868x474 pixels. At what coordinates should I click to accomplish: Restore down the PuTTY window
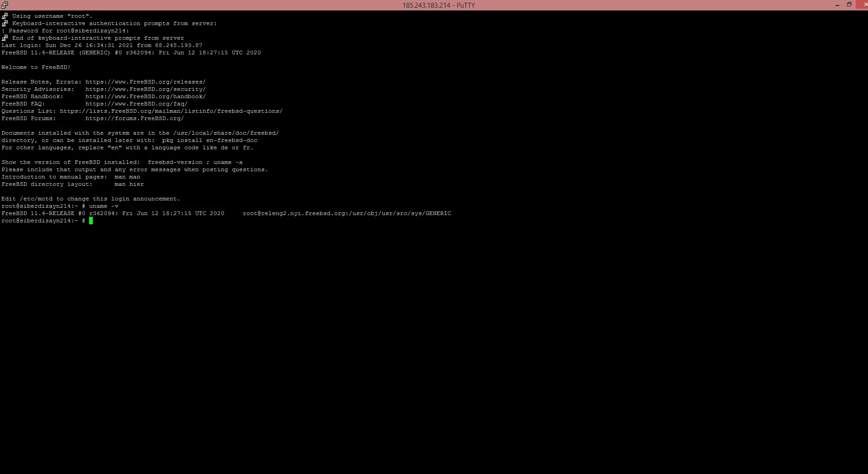(849, 5)
